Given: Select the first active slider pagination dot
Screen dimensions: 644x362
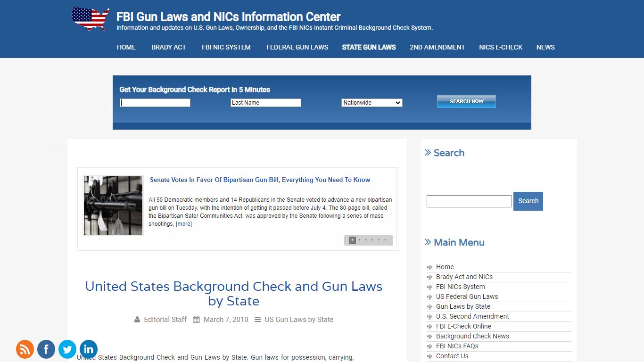Looking at the screenshot, I should pos(352,240).
